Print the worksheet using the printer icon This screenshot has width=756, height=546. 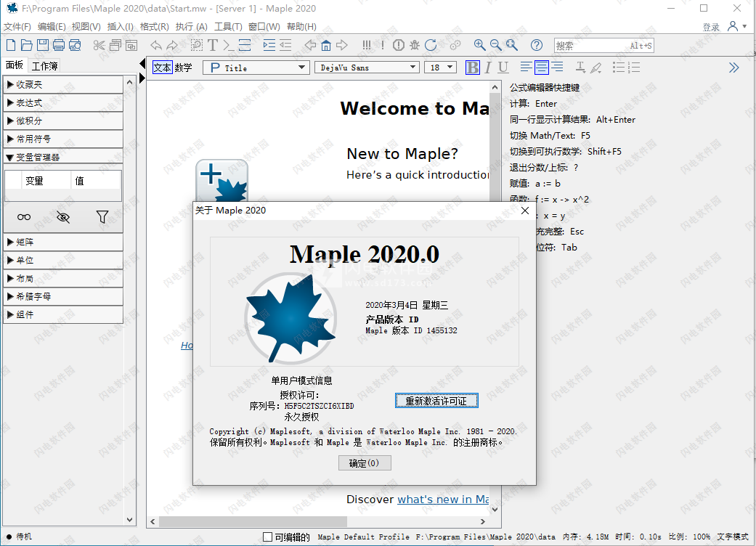coord(59,45)
